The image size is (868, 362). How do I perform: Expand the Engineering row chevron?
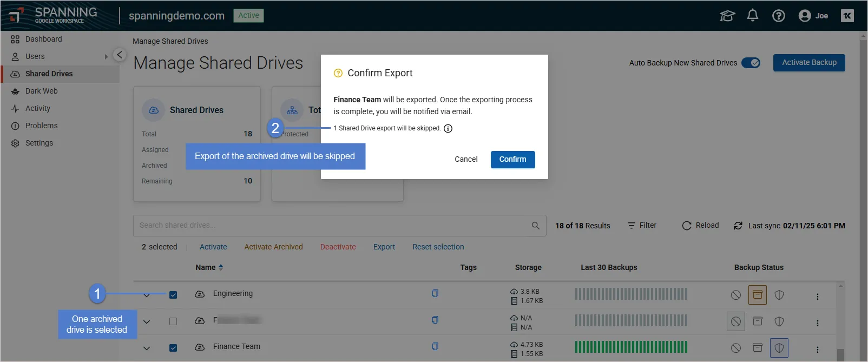pyautogui.click(x=147, y=295)
